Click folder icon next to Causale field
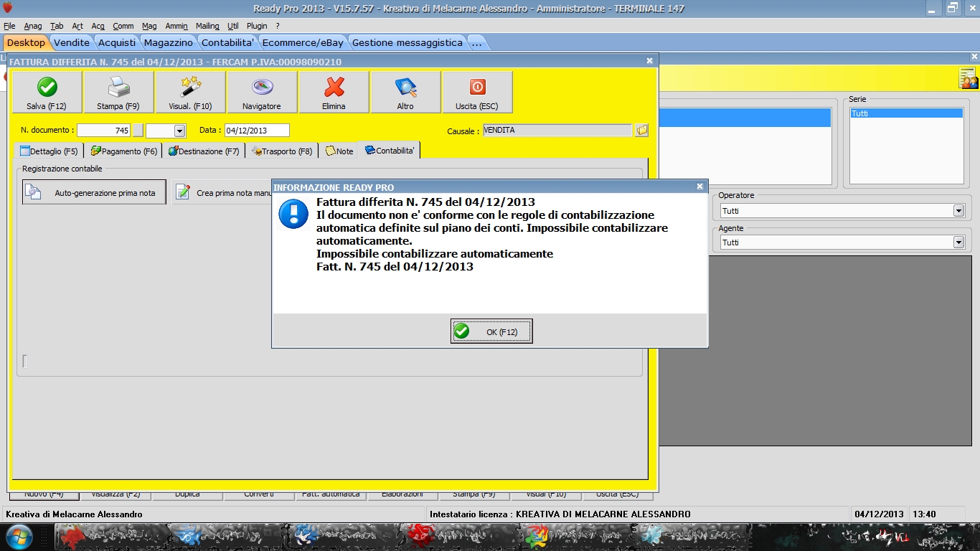The image size is (980, 551). pyautogui.click(x=641, y=130)
